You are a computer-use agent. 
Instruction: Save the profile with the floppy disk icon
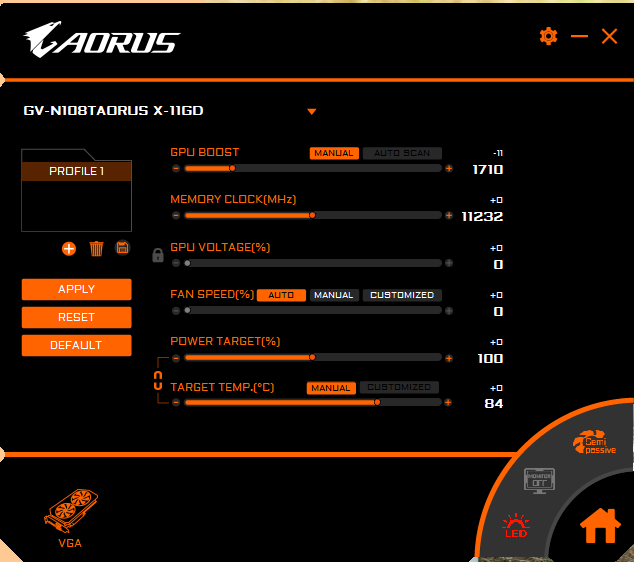point(123,247)
